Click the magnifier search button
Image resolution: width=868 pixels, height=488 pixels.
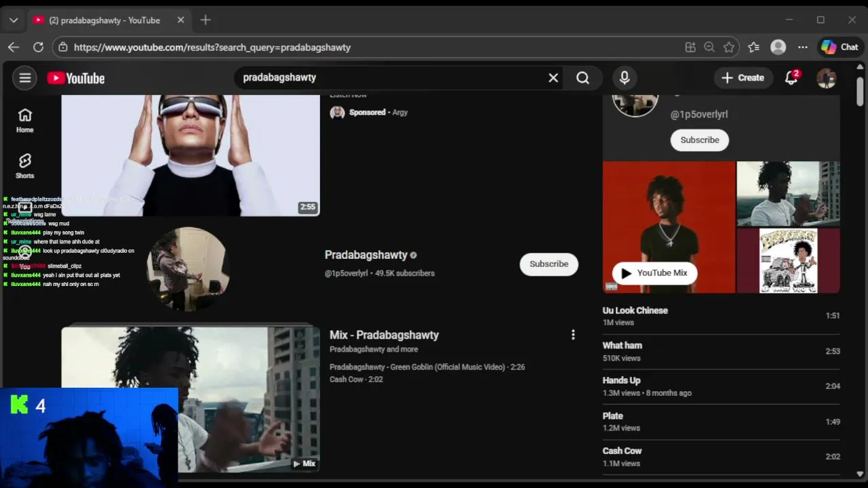pyautogui.click(x=583, y=78)
